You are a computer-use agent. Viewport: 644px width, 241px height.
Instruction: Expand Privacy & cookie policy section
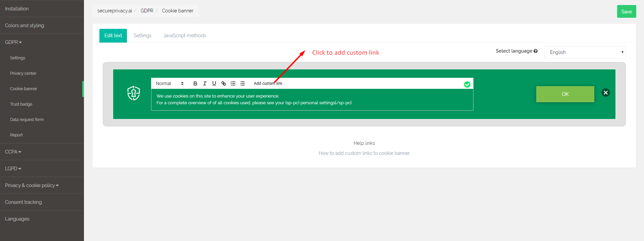[32, 185]
